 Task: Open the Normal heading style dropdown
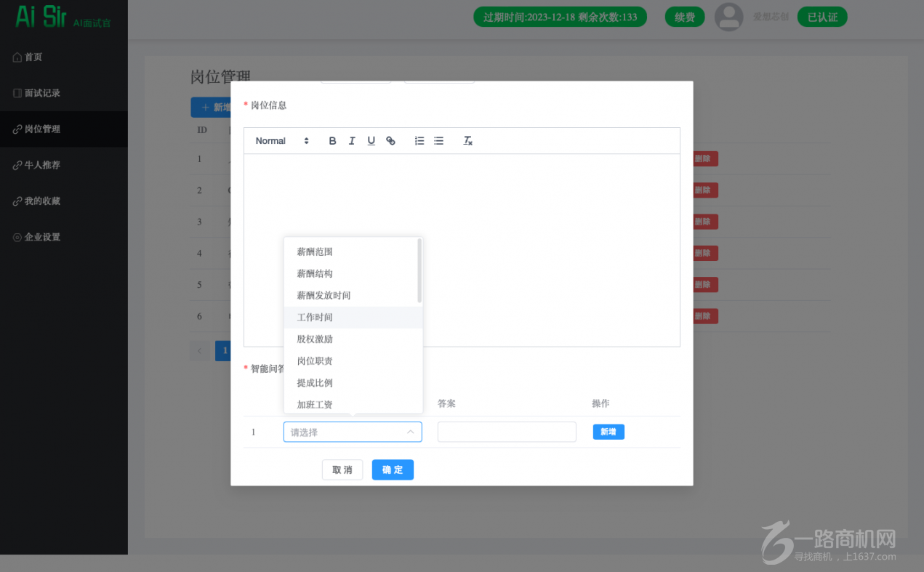point(282,141)
